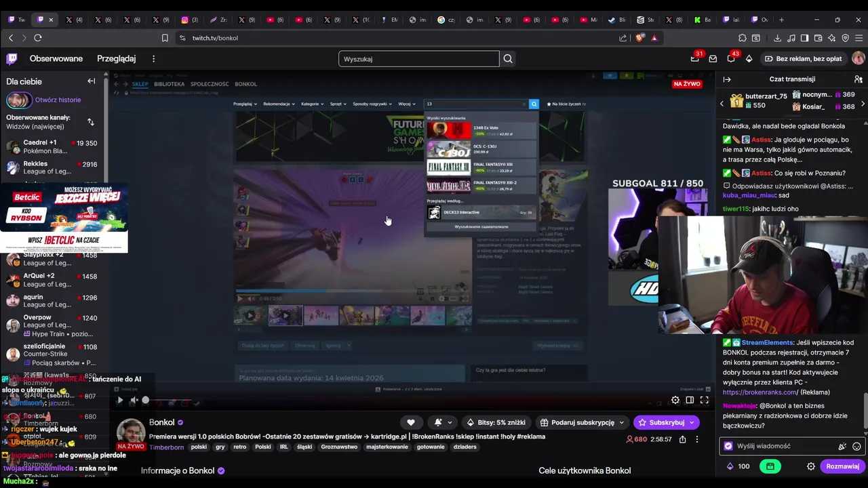868x488 pixels.
Task: Open notifications icon with 43 badge
Action: [731, 59]
